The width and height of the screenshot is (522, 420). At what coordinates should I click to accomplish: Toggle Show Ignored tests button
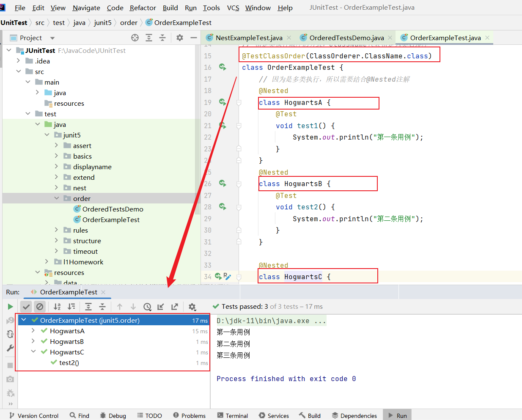coord(40,307)
